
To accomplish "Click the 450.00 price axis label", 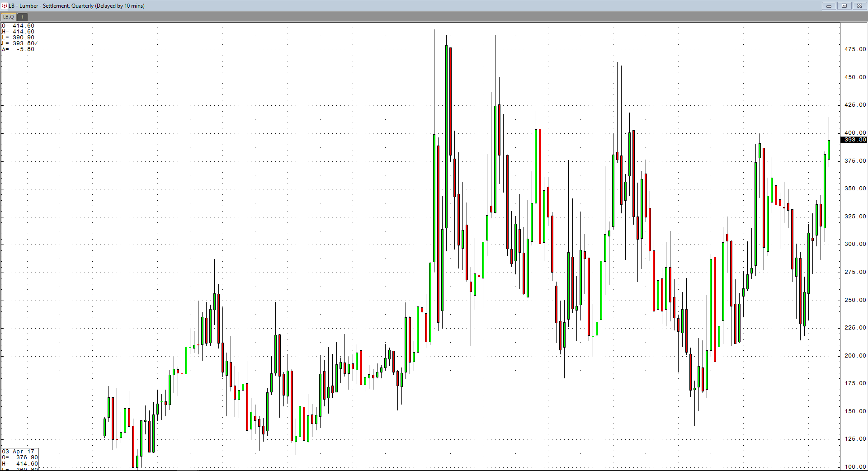I will [x=855, y=77].
